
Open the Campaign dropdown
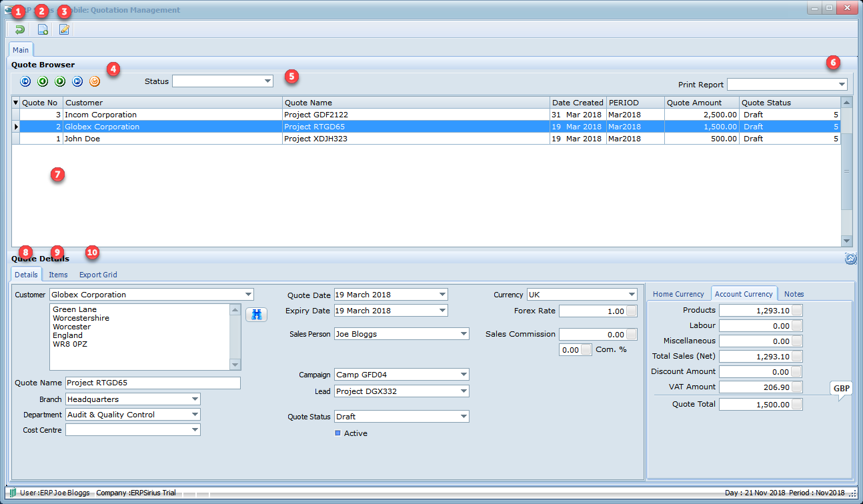[464, 374]
